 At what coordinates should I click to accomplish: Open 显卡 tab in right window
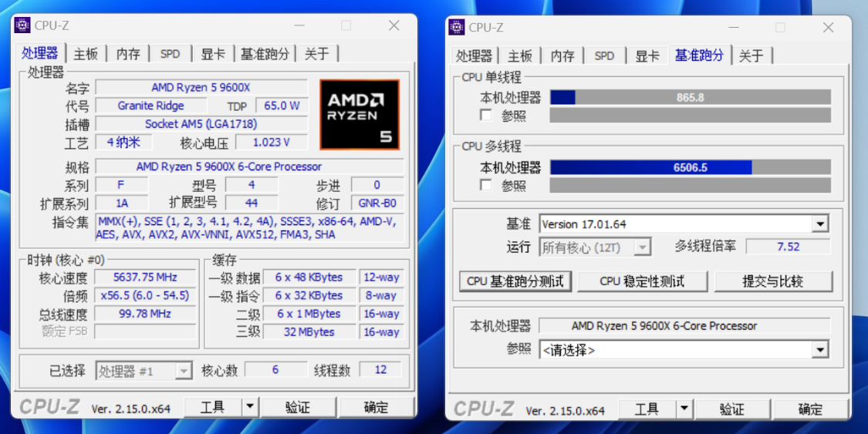point(647,56)
